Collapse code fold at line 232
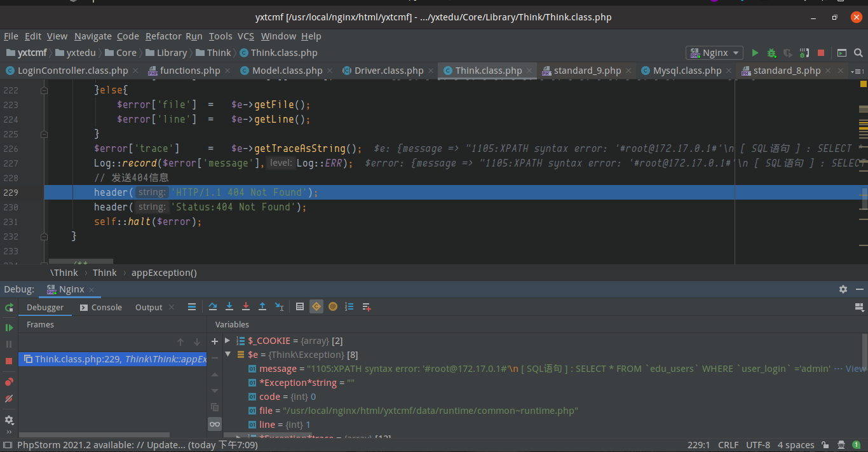The image size is (868, 452). point(44,236)
